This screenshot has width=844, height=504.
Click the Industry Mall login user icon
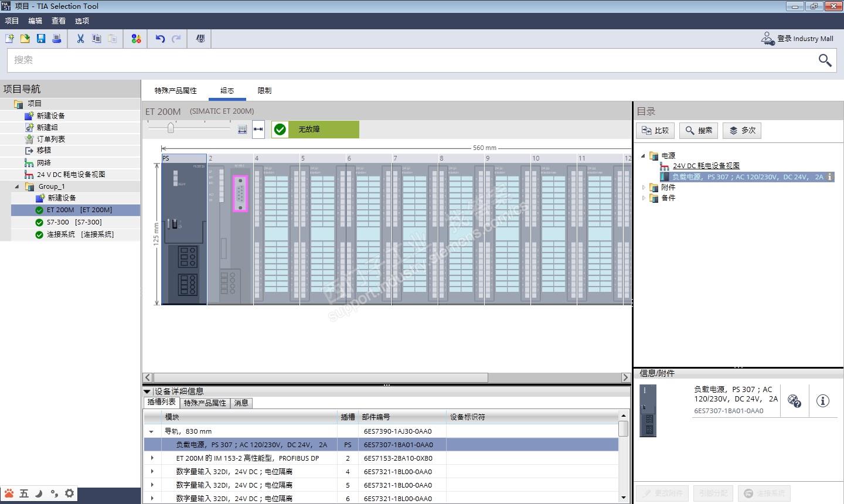click(767, 39)
